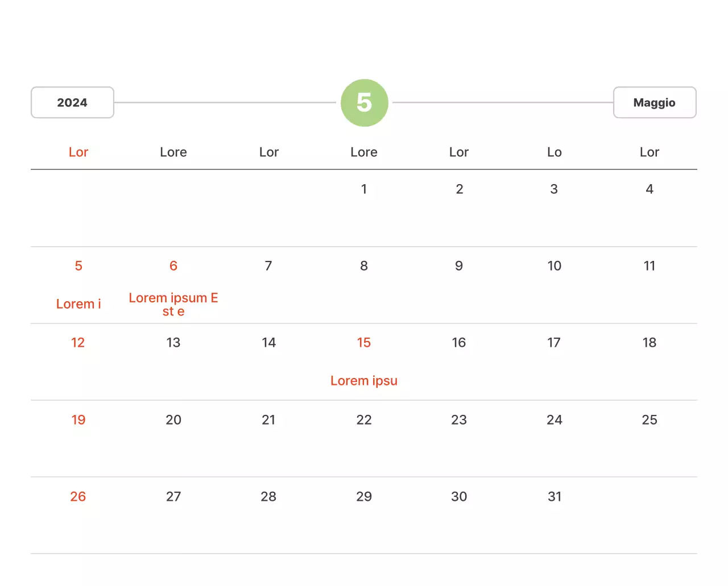Select day 10 in the calendar

click(x=554, y=266)
